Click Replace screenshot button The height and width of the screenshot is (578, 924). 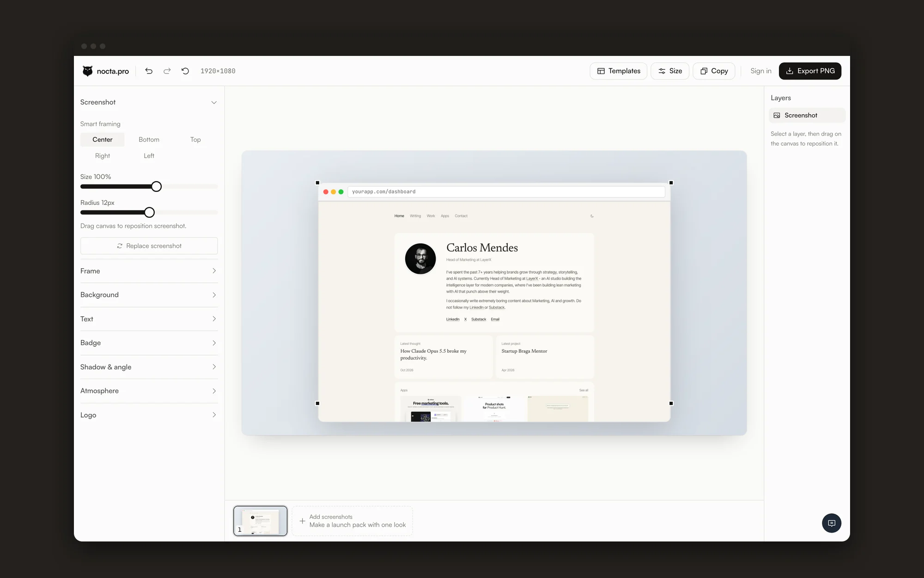pyautogui.click(x=149, y=246)
